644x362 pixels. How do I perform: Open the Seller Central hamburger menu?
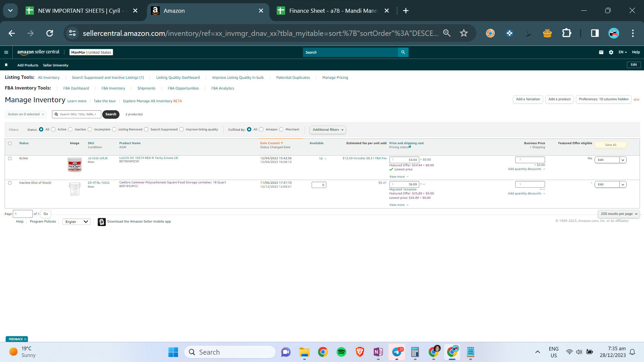pos(6,52)
